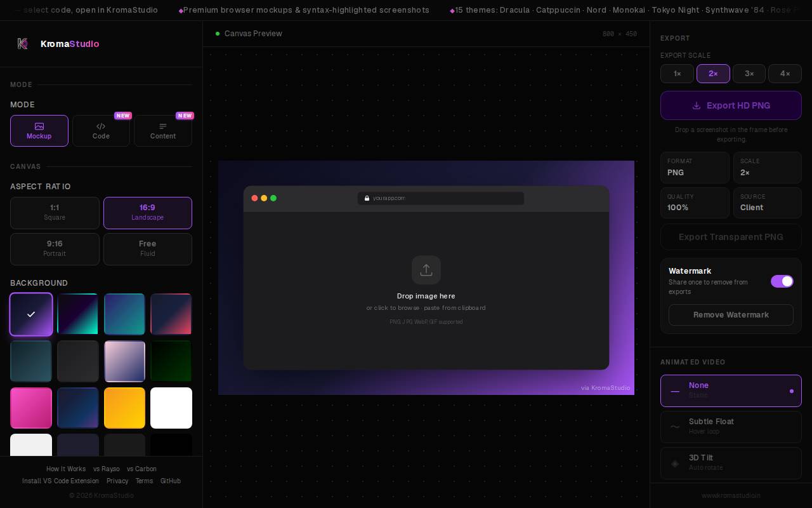Open the Privacy footer link
The height and width of the screenshot is (508, 812).
coord(117,481)
